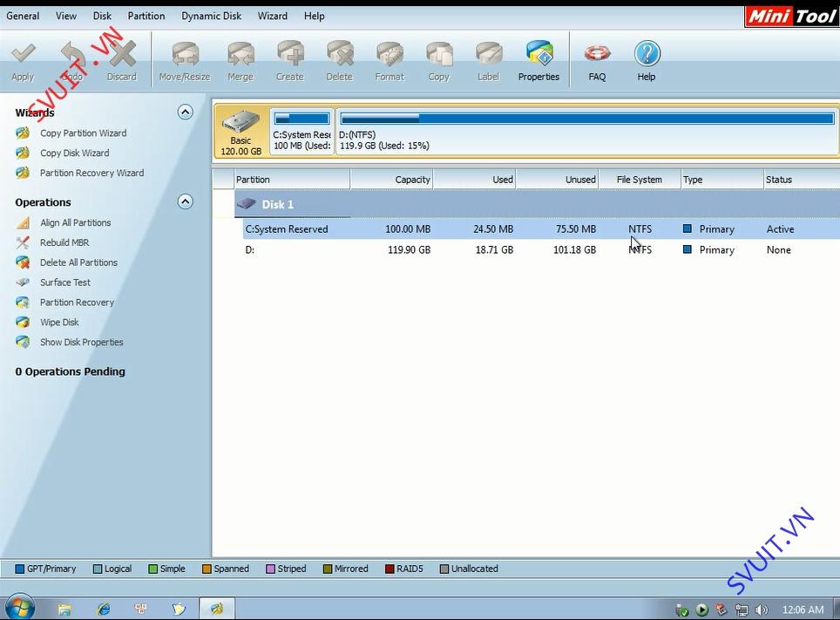Click the Align All Partitions icon
This screenshot has width=840, height=620.
[x=23, y=222]
